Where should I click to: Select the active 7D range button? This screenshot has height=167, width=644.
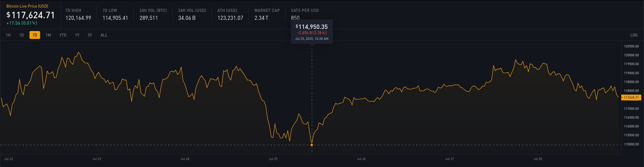(x=35, y=35)
